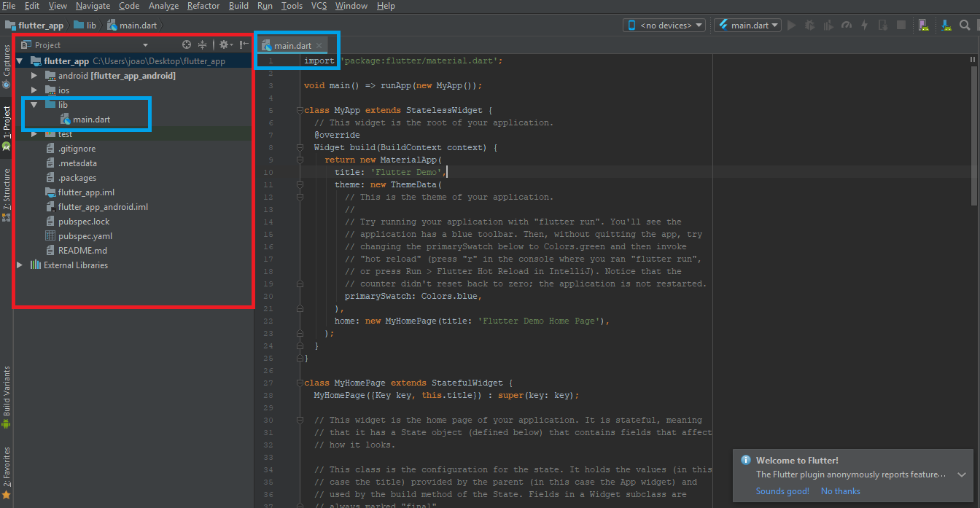Place cursor on 'primarySwatch: Colors.blue' code line

[413, 296]
